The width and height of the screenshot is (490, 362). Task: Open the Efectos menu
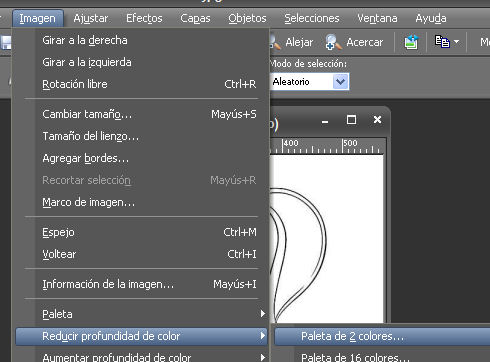(x=144, y=18)
